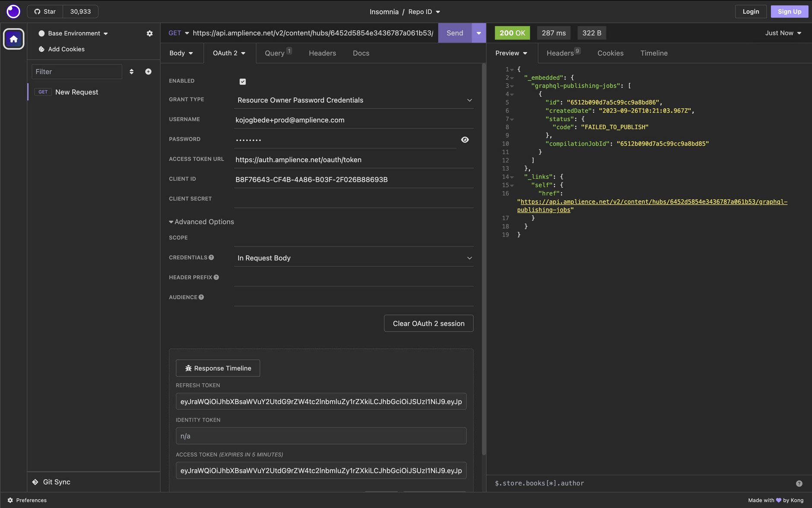Click Add Cookies label
Image resolution: width=812 pixels, height=508 pixels.
pos(66,49)
